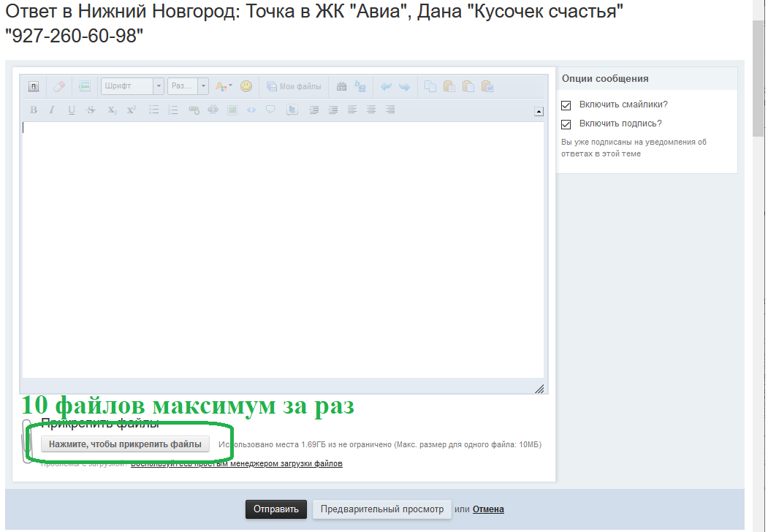The image size is (768, 532).
Task: Click the Bold formatting icon
Action: pyautogui.click(x=34, y=110)
